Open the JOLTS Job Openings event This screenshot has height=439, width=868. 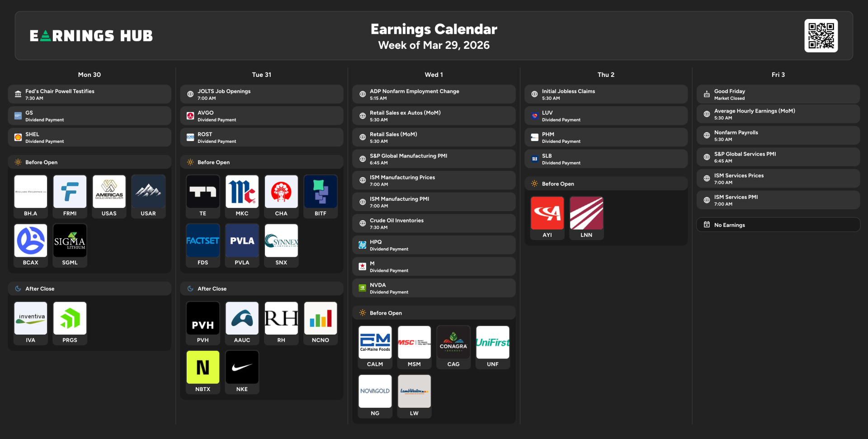click(x=262, y=94)
